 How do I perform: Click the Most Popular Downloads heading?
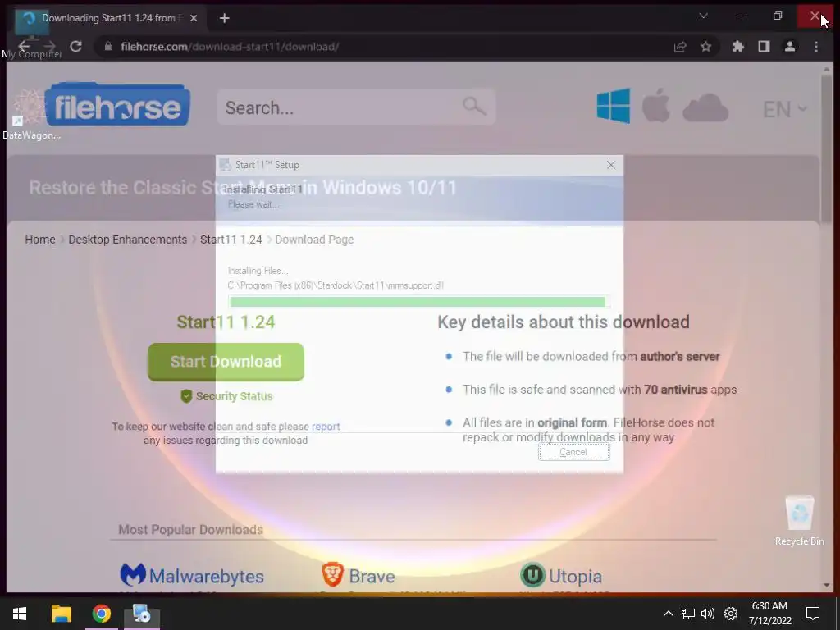[190, 529]
